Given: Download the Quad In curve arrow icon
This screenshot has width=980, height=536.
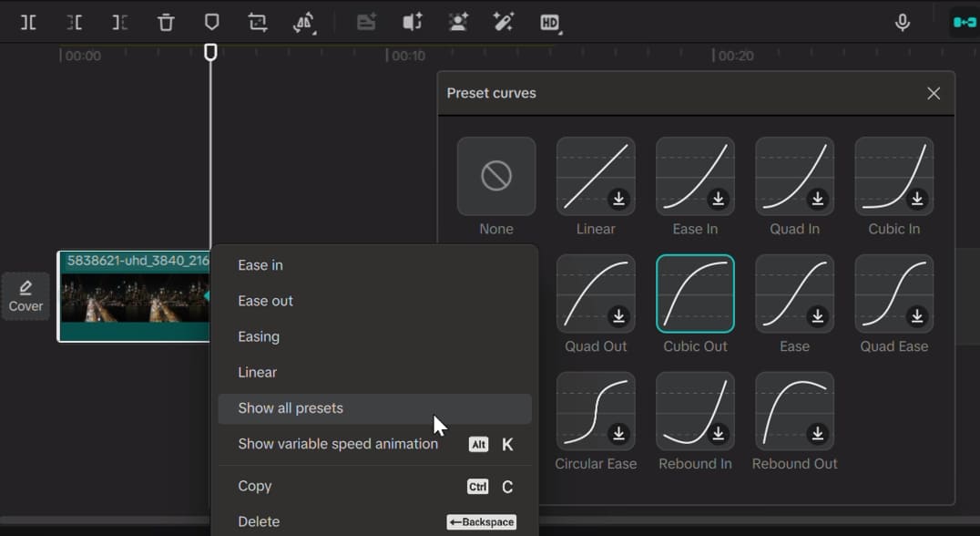Looking at the screenshot, I should (818, 199).
